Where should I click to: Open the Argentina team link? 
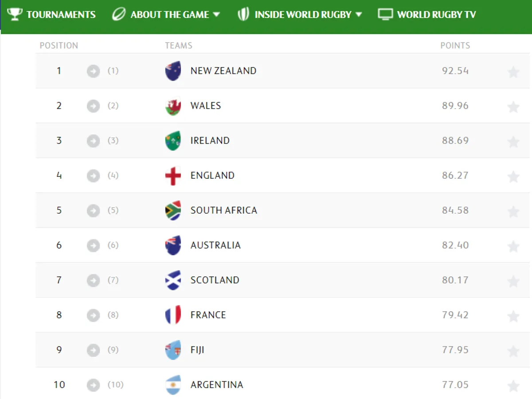pos(217,385)
